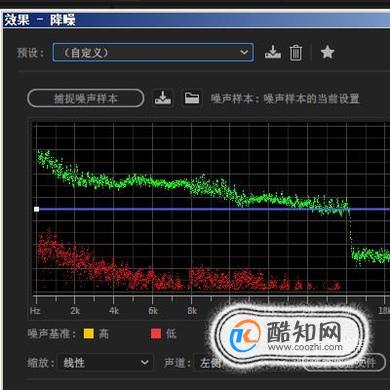Save the current noise print to disk
Viewport: 390px width, 390px height.
163,98
